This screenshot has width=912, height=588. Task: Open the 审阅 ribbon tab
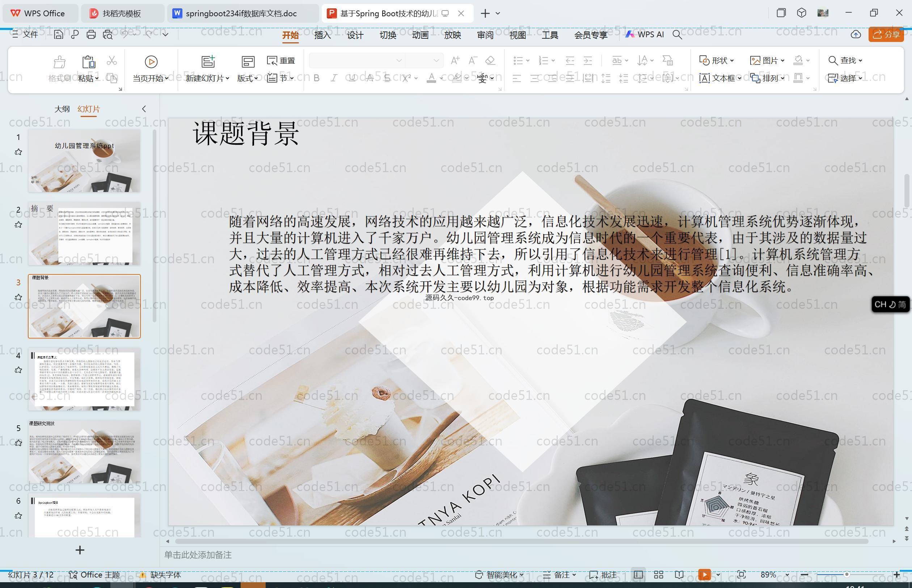coord(485,35)
